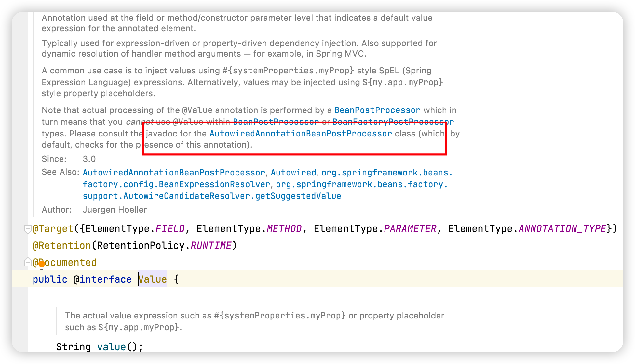This screenshot has width=635, height=364.
Task: Click the @Retention annotation name
Action: coord(62,246)
